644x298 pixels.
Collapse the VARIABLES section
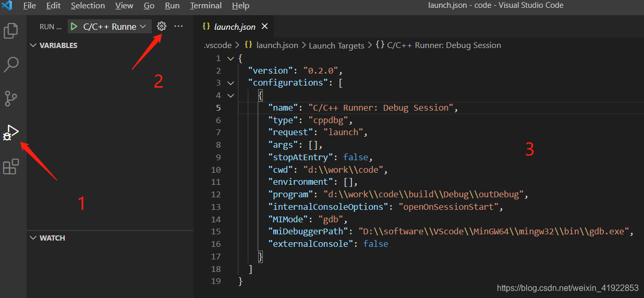point(33,45)
